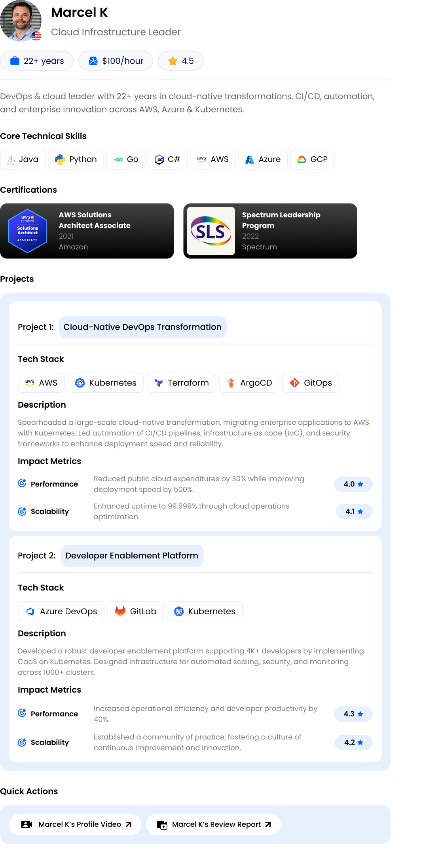Click the Kubernetes icon in Project 2 stack
421x868 pixels.
click(x=179, y=612)
